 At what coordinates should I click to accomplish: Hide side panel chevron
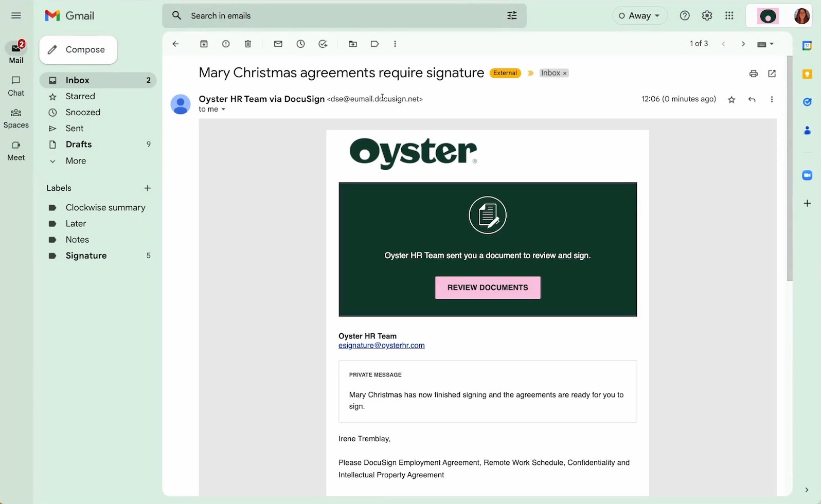click(807, 490)
